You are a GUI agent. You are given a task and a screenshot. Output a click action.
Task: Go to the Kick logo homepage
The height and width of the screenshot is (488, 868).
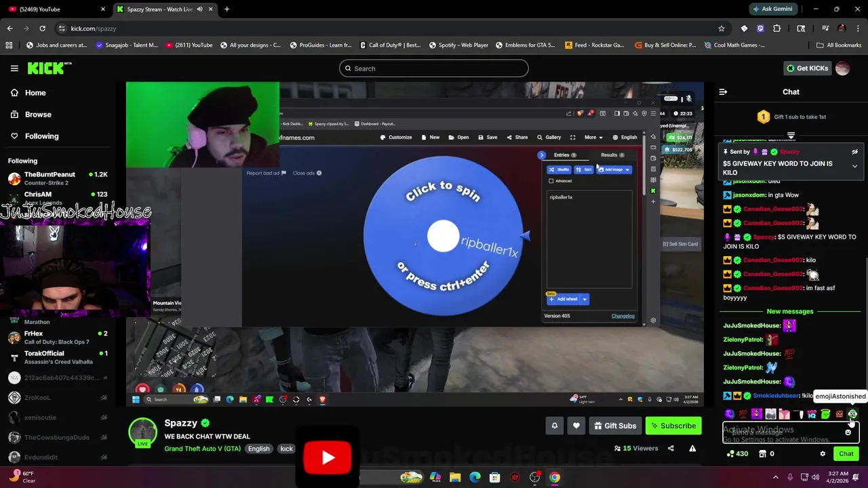coord(49,68)
